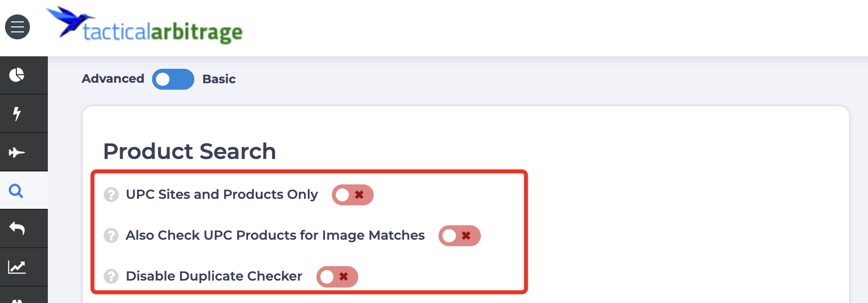Click the Product Search heading
The image size is (868, 303).
tap(189, 151)
